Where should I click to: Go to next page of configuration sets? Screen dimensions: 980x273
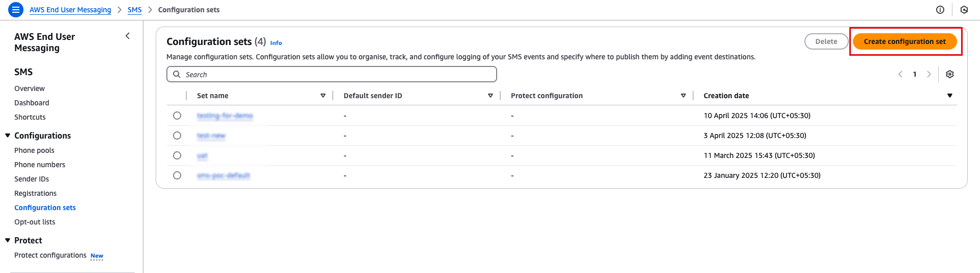click(x=929, y=74)
